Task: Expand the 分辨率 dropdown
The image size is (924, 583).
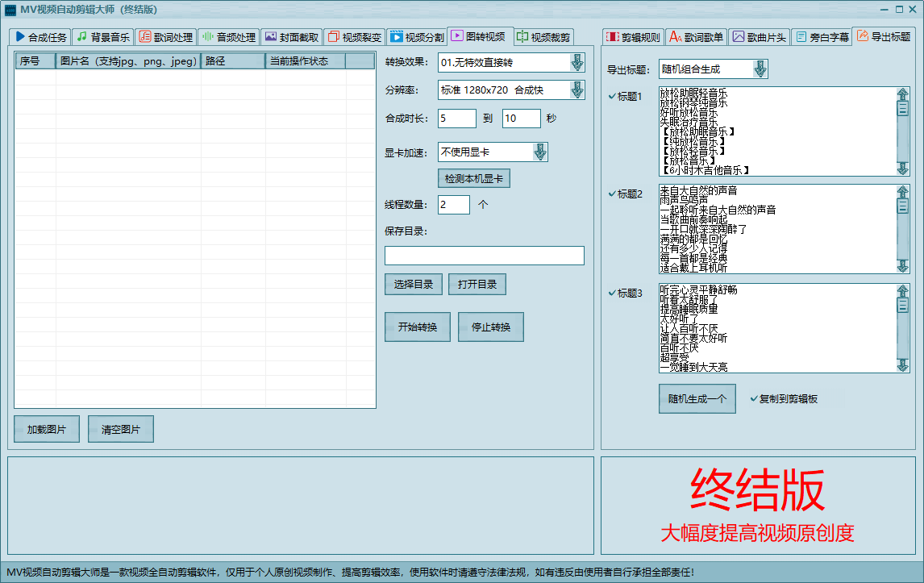Action: (577, 90)
